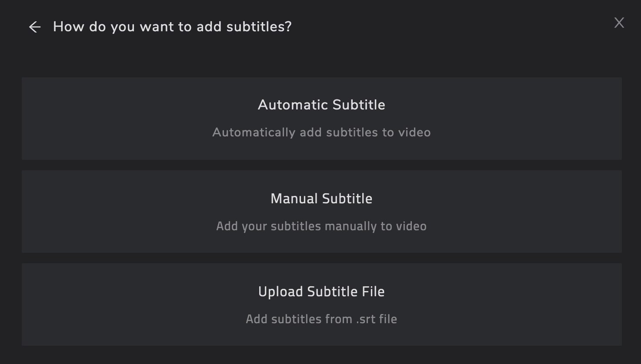Click the ".srt" text in upload description
Viewport: 641px width, 364px height.
click(x=366, y=319)
